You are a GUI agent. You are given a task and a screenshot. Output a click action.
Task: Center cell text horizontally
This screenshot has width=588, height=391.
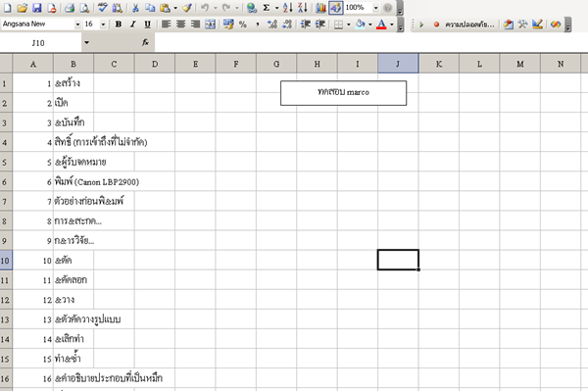pyautogui.click(x=180, y=24)
